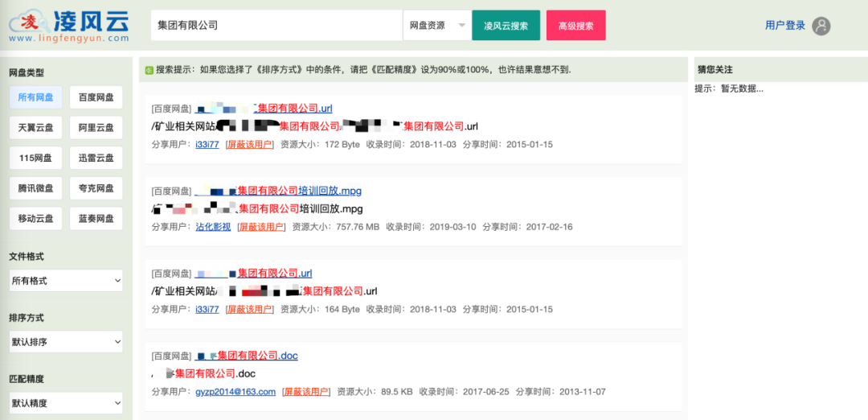Open the 164 Byte 集团有限公司.url result title
Image resolution: width=868 pixels, height=420 pixels.
tap(254, 274)
